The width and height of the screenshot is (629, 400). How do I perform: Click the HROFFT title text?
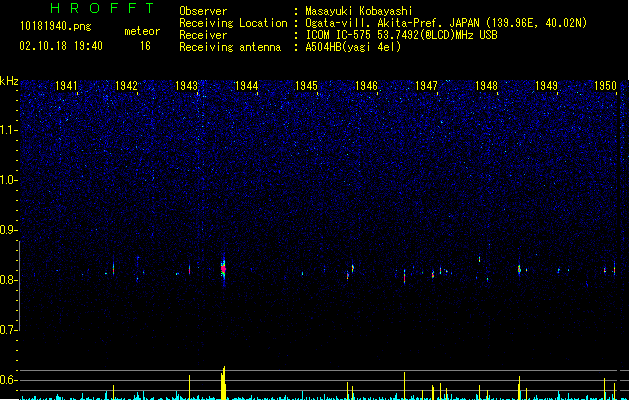(x=103, y=8)
